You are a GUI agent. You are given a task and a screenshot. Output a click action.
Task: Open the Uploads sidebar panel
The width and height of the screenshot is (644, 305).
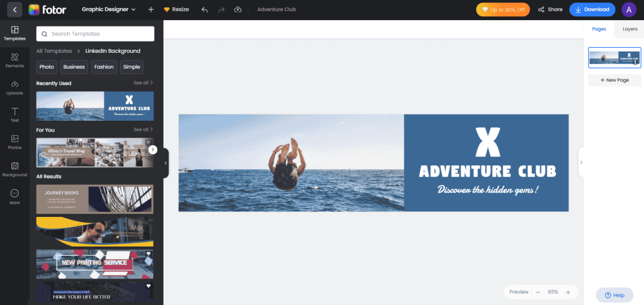(15, 88)
